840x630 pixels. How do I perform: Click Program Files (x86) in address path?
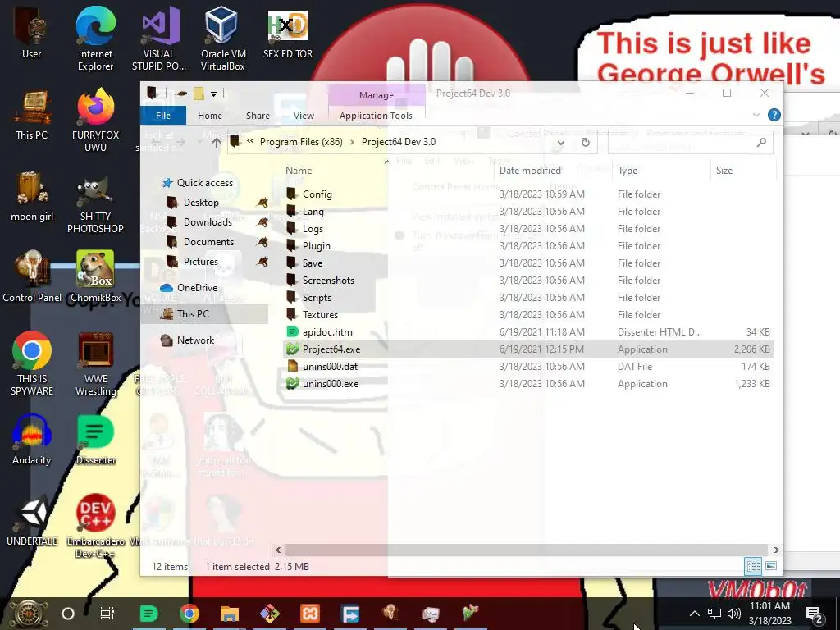[301, 141]
